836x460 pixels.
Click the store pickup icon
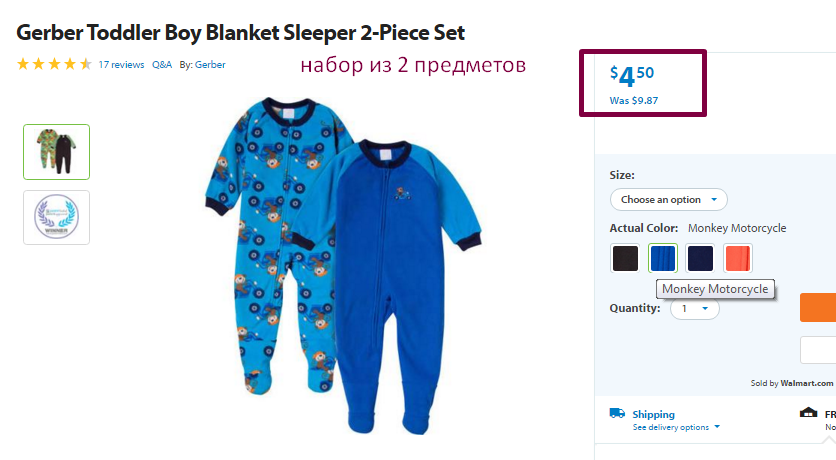click(808, 413)
